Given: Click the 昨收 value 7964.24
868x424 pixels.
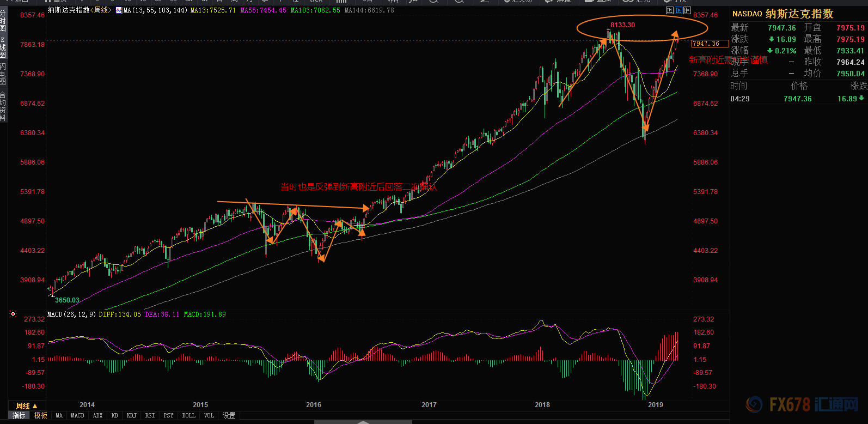Looking at the screenshot, I should (851, 62).
